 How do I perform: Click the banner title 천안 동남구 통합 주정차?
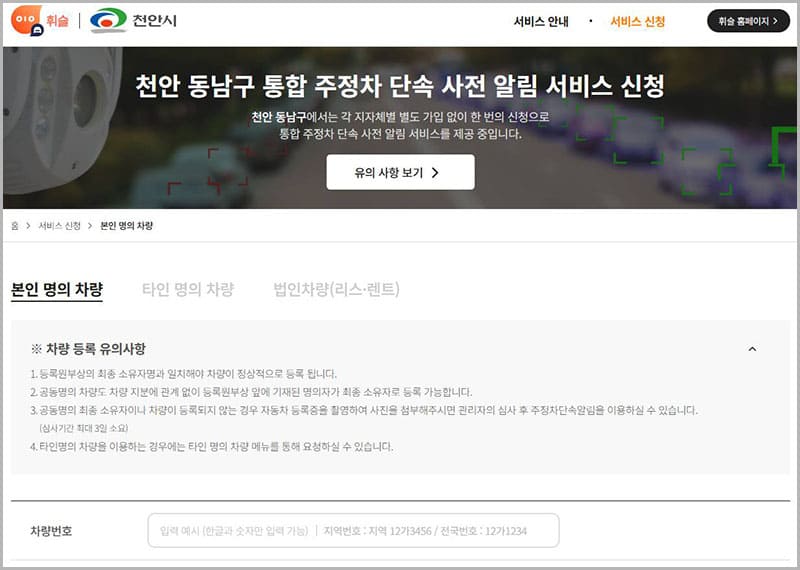click(400, 86)
